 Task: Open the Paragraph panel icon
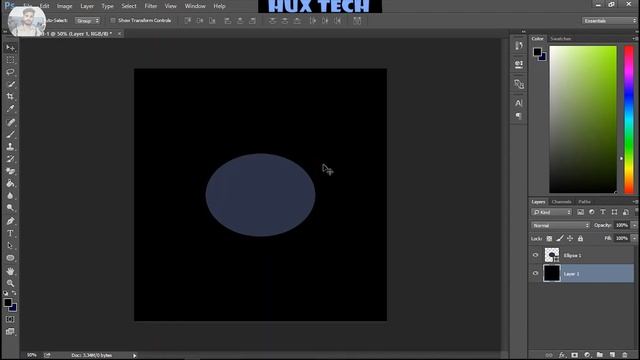[x=518, y=116]
